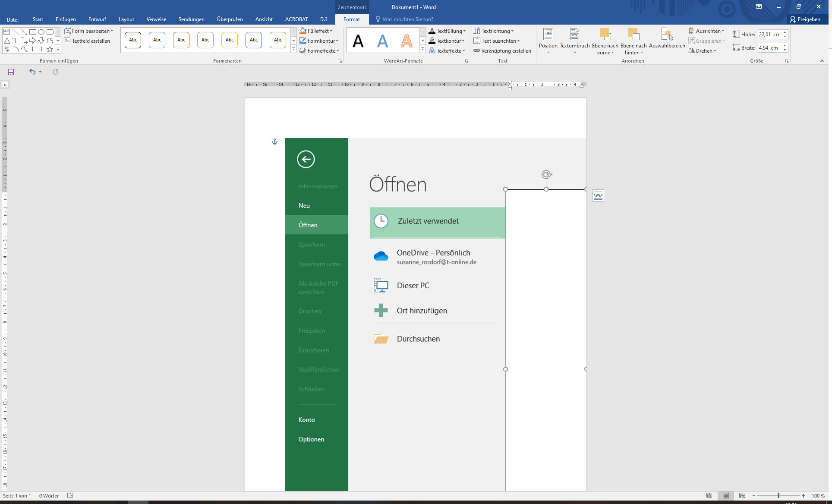The width and height of the screenshot is (832, 504).
Task: Click Verknüpfung erstellen
Action: (503, 51)
